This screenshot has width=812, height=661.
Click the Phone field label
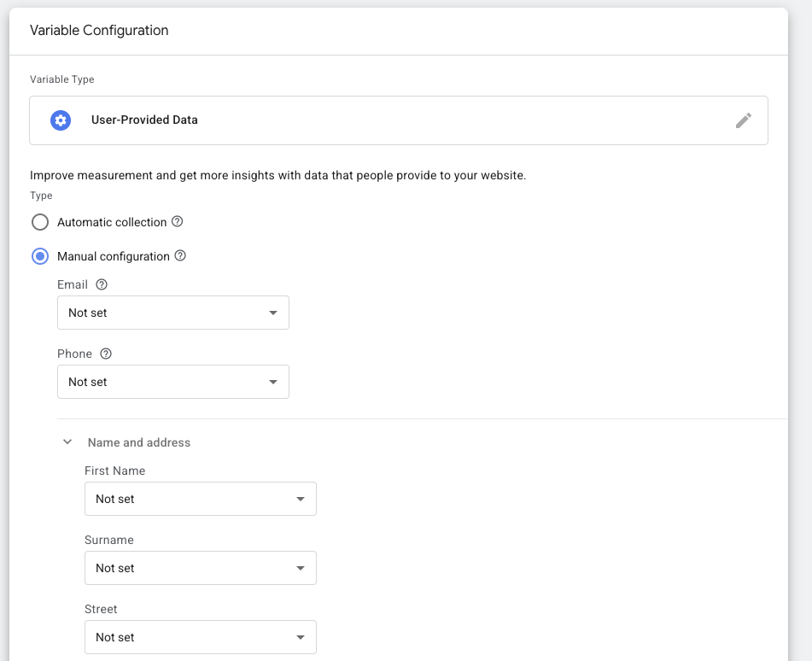[x=74, y=354]
